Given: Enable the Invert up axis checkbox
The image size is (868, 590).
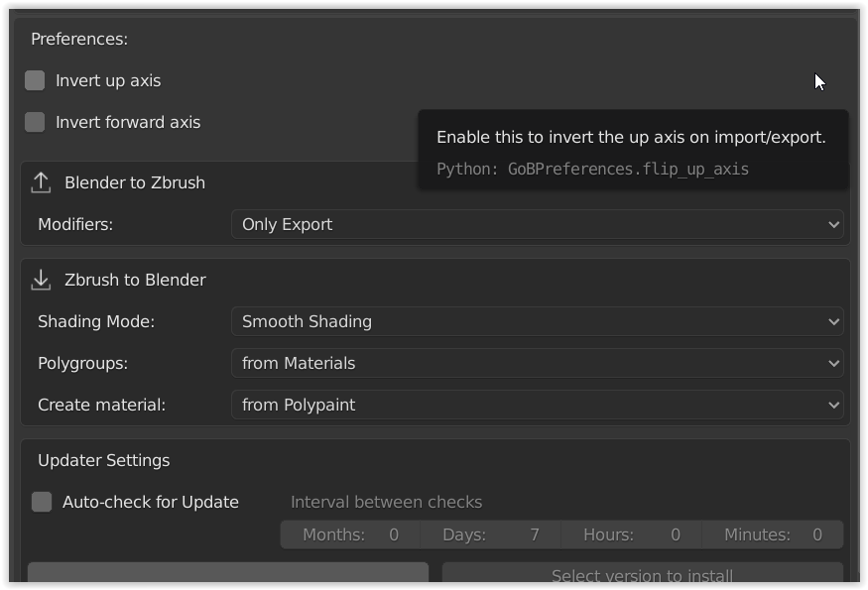Looking at the screenshot, I should pos(35,80).
